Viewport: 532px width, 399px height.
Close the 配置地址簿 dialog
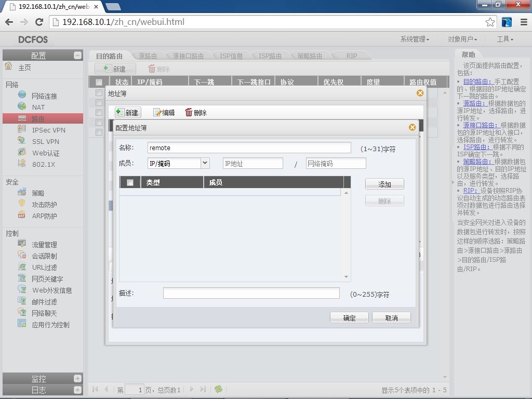pyautogui.click(x=412, y=127)
